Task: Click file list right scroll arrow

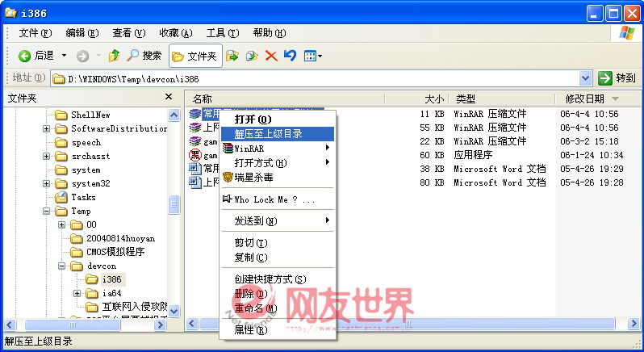Action: (x=634, y=324)
